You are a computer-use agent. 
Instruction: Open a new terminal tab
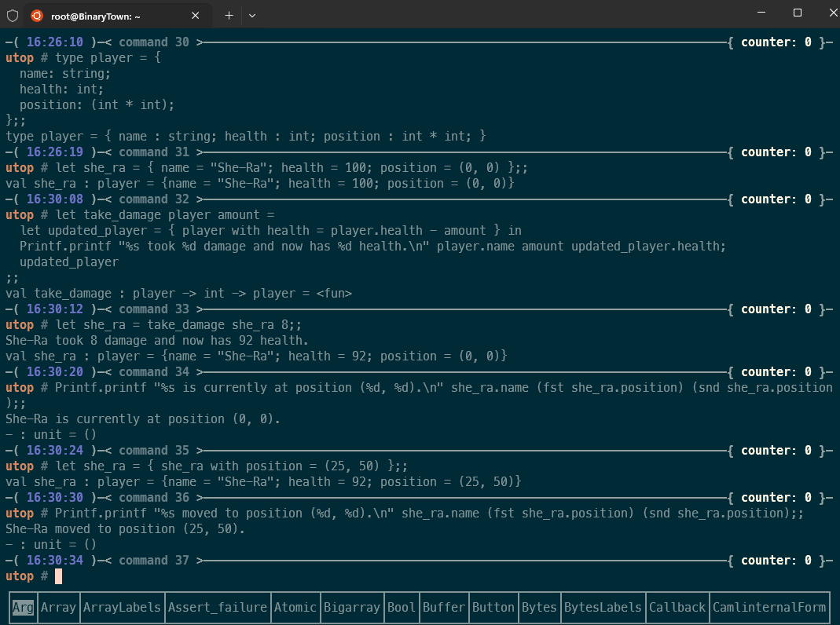pos(229,15)
